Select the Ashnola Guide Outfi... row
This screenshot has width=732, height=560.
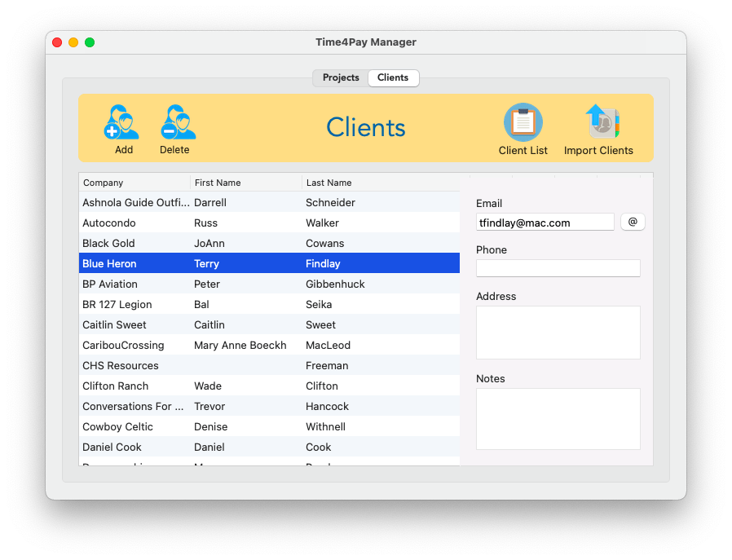[x=269, y=202]
